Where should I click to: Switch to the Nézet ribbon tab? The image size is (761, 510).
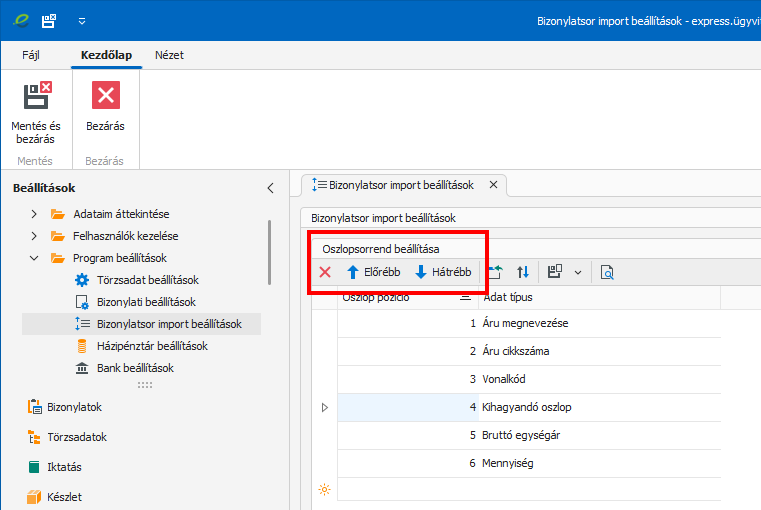(x=169, y=55)
